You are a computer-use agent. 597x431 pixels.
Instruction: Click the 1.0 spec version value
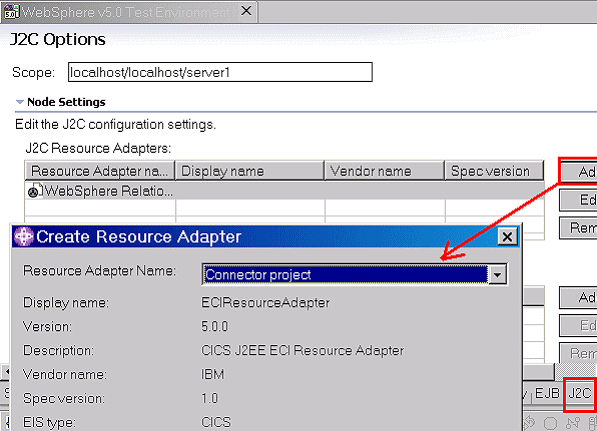[209, 398]
